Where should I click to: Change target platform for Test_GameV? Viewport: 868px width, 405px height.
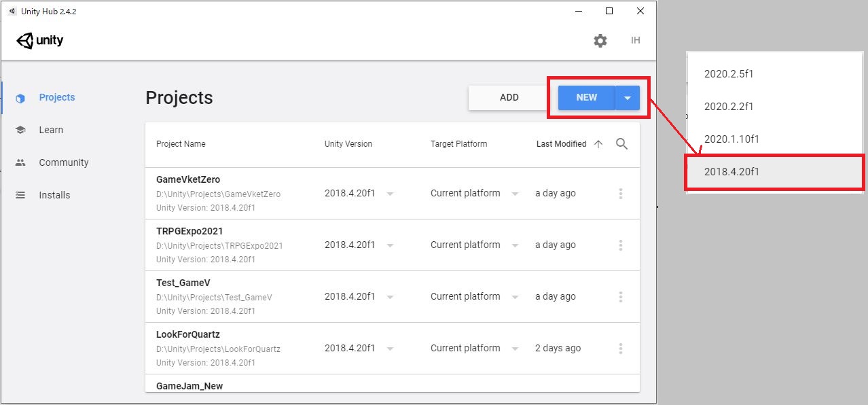point(475,297)
